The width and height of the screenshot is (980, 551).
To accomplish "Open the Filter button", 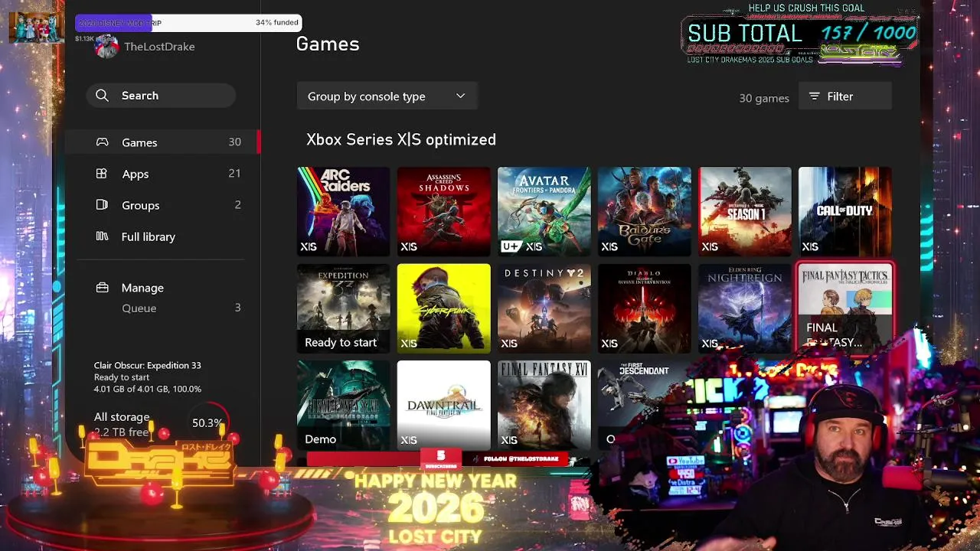I will coord(845,96).
